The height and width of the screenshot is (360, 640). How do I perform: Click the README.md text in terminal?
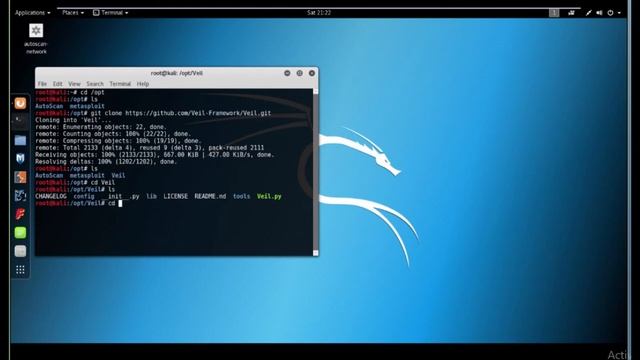(210, 196)
